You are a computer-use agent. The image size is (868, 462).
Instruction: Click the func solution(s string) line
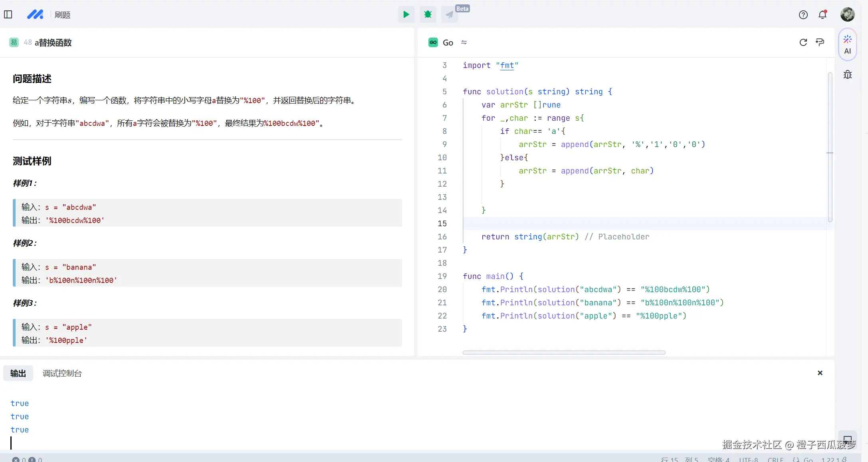(x=537, y=92)
